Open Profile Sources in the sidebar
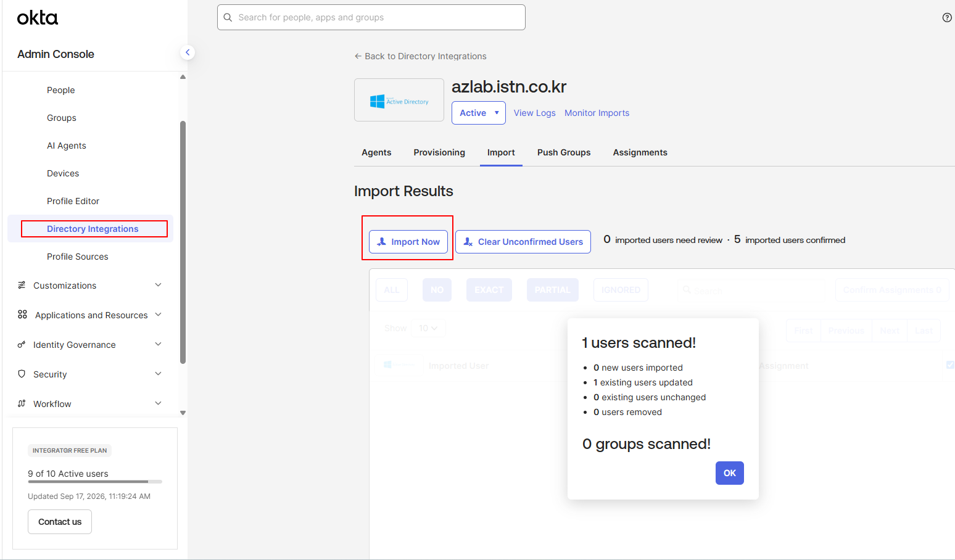955x560 pixels. 78,257
